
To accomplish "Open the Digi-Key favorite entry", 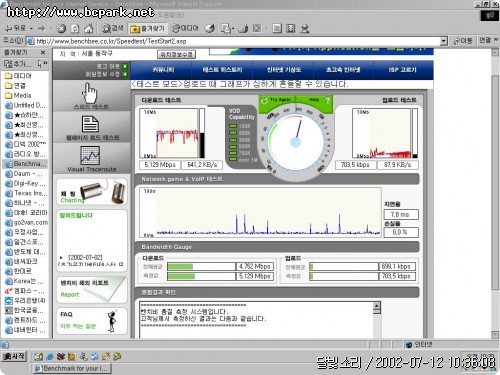I will pos(25,183).
